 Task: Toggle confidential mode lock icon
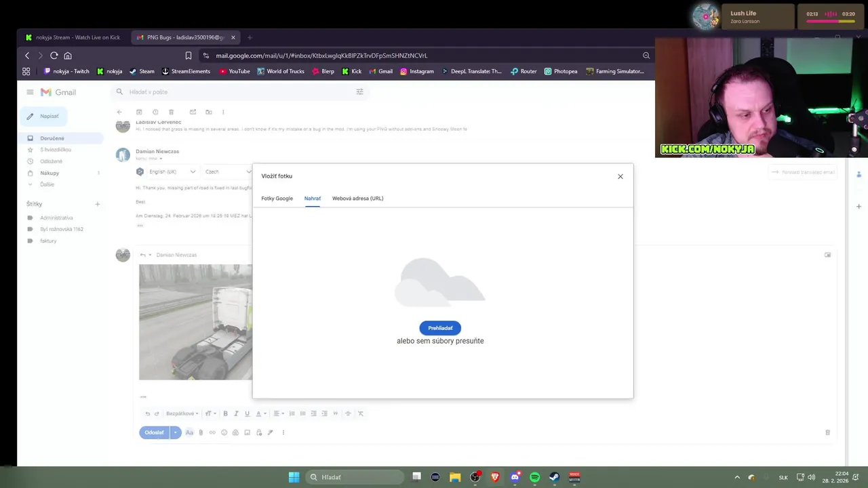click(259, 432)
